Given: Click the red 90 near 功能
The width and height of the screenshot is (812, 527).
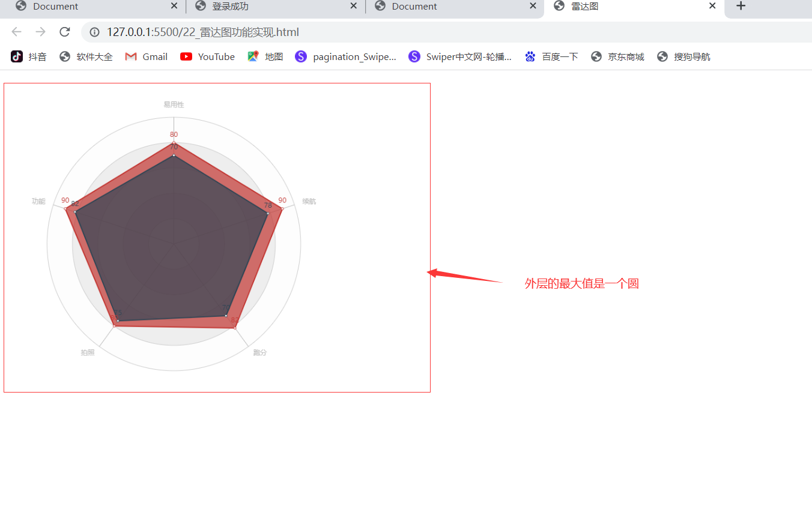Looking at the screenshot, I should tap(65, 200).
